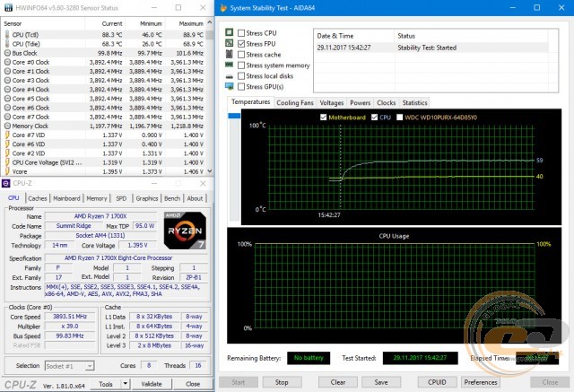Click the CPU stress icon in AIDA64

pos(230,32)
